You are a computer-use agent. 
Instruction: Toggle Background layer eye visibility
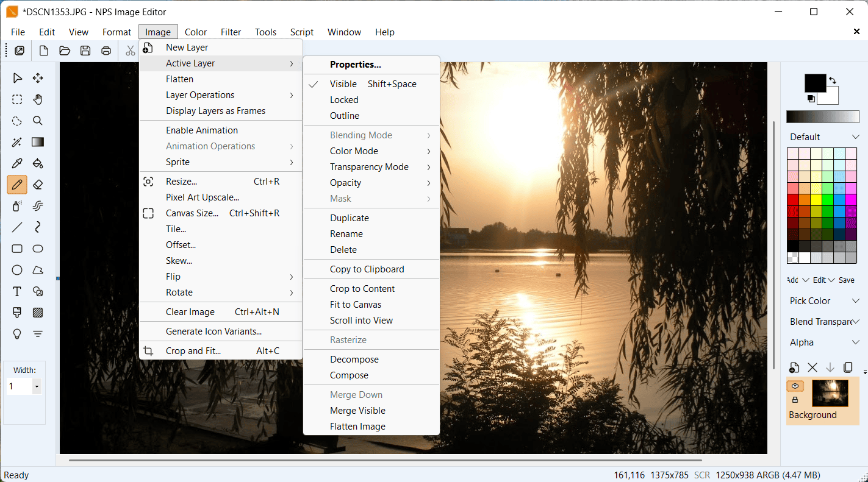tap(795, 386)
